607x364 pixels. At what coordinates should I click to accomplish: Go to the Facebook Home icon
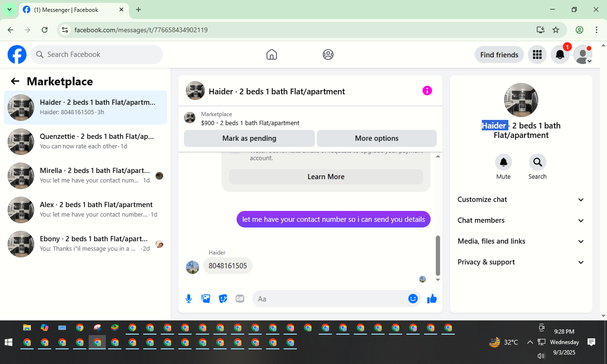click(x=272, y=55)
